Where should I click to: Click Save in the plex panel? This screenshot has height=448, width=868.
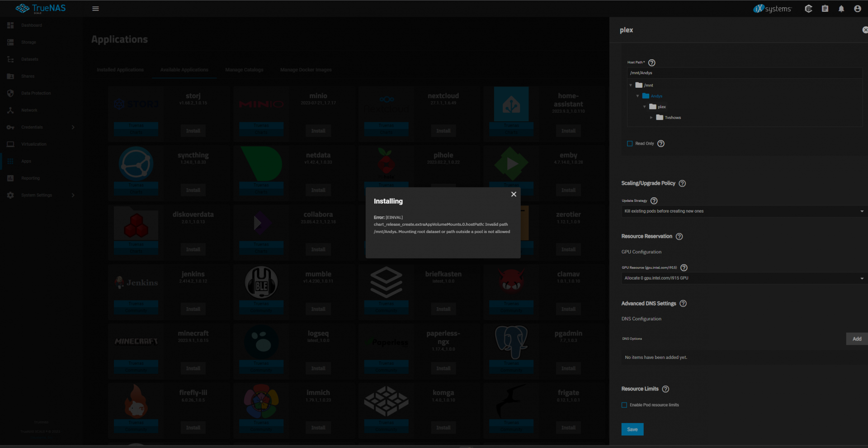632,429
